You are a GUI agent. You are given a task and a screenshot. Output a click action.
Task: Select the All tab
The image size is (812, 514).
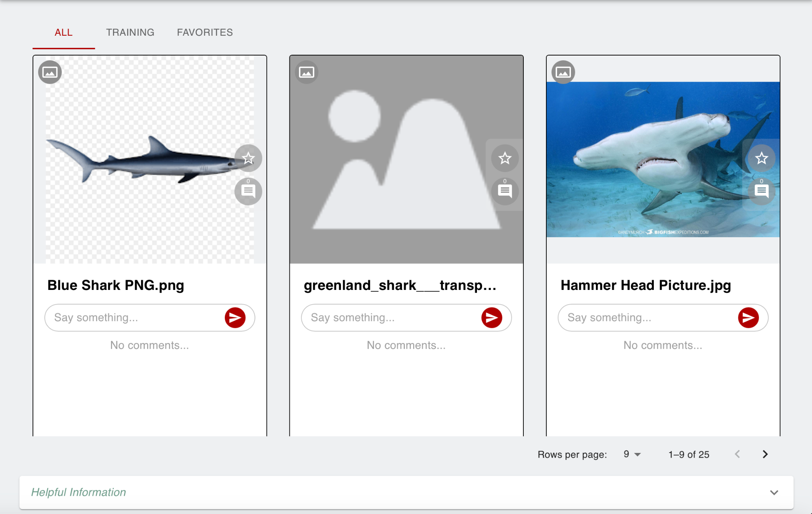click(x=63, y=33)
